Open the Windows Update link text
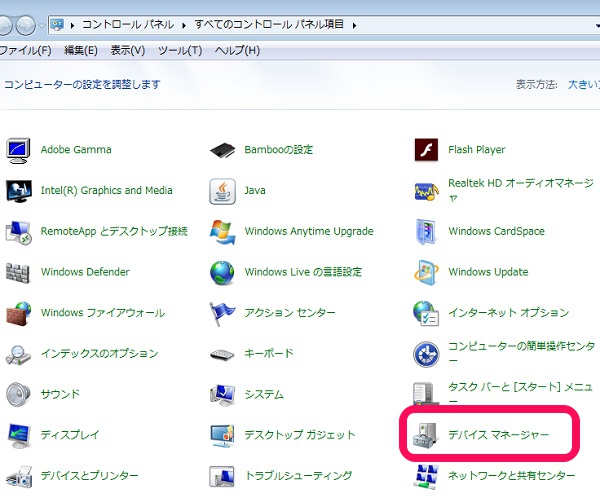 tap(488, 272)
